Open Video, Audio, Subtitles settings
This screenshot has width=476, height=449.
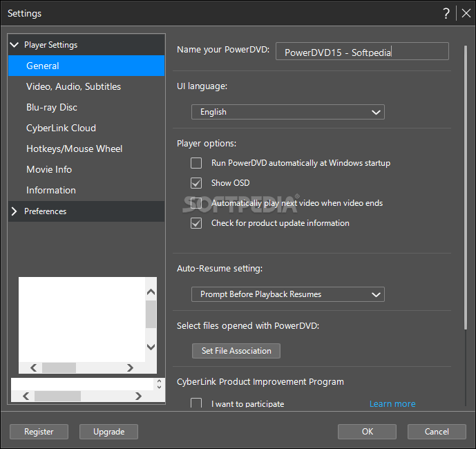pos(86,86)
